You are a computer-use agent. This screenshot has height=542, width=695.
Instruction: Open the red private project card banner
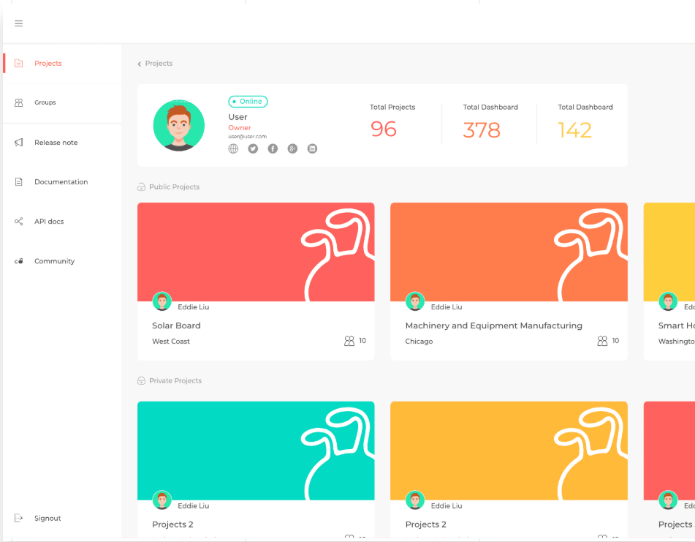click(669, 451)
